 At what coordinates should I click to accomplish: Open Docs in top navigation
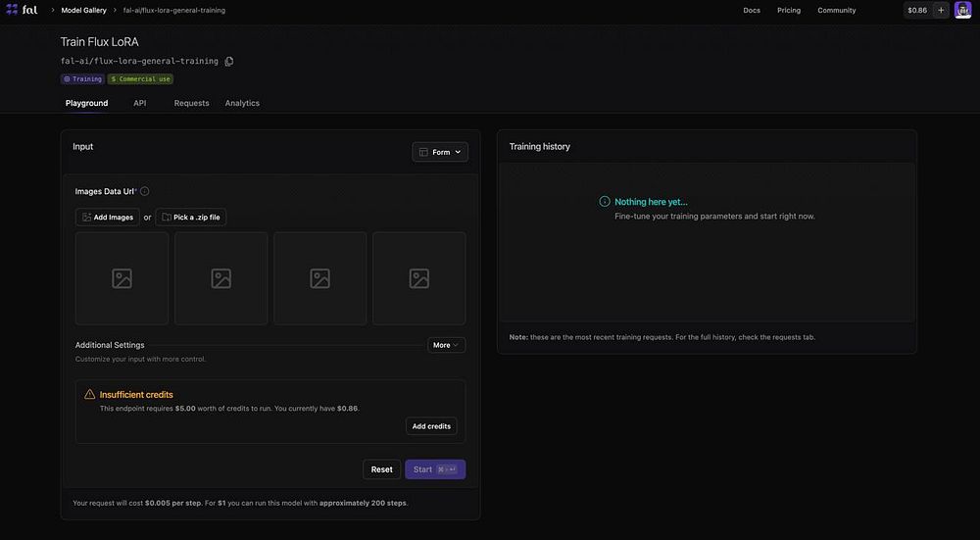(752, 10)
